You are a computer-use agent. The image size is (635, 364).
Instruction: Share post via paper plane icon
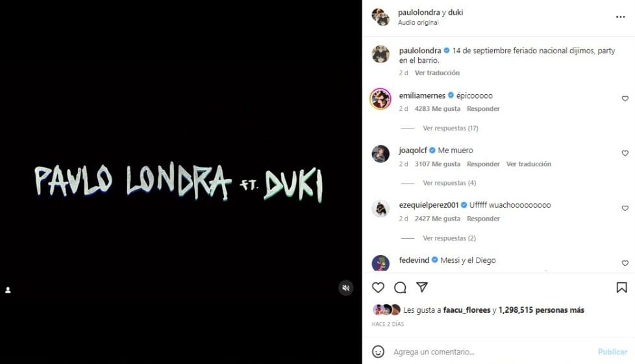422,287
